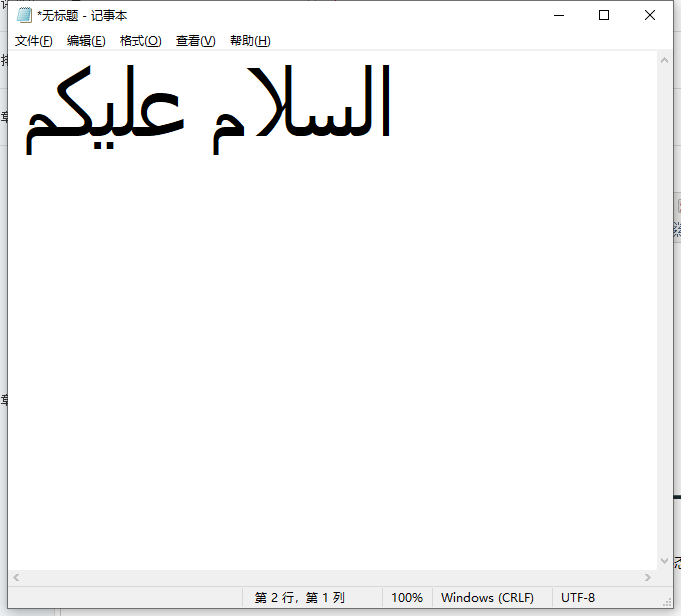This screenshot has width=681, height=616.
Task: Click the vertical scrollbar down arrow
Action: coord(664,561)
